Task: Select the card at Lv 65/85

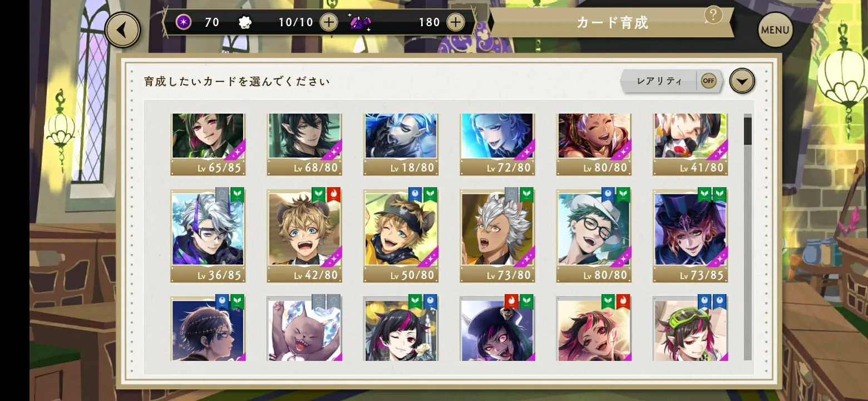Action: (208, 144)
